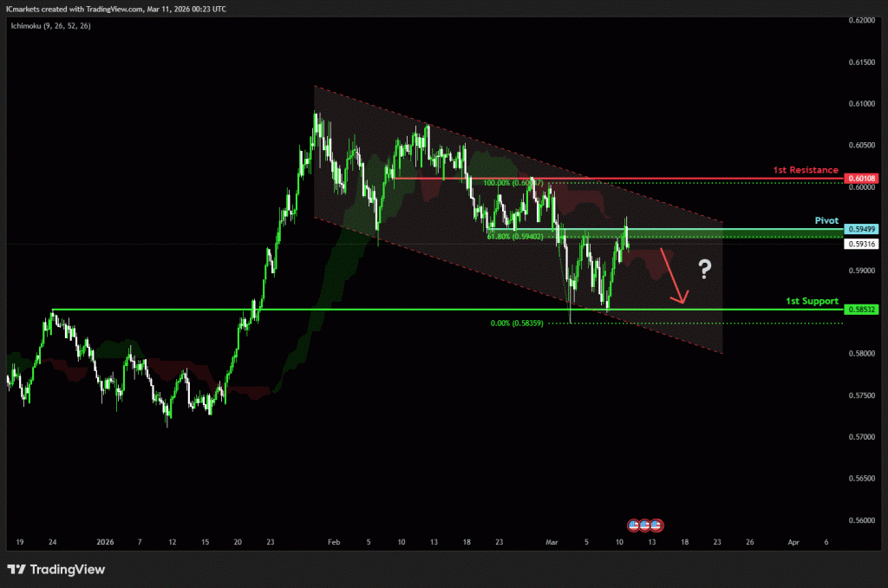Click the blue 0.59499 pivot price tag
Screen dimensions: 888x588
point(863,230)
